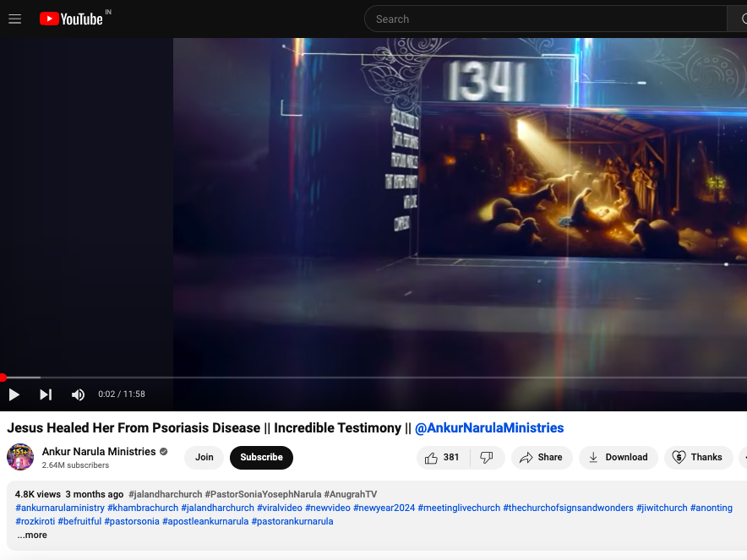Image resolution: width=747 pixels, height=560 pixels.
Task: Open the hamburger guide menu
Action: (14, 19)
